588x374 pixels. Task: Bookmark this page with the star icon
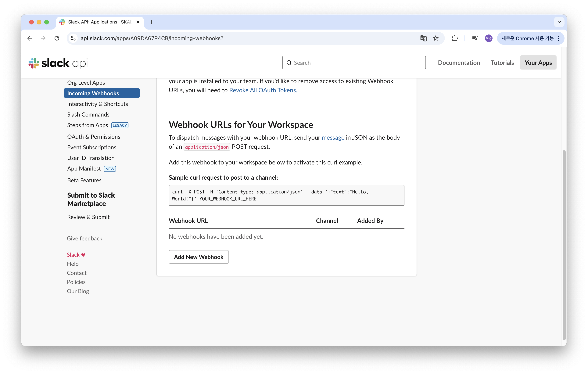tap(436, 38)
